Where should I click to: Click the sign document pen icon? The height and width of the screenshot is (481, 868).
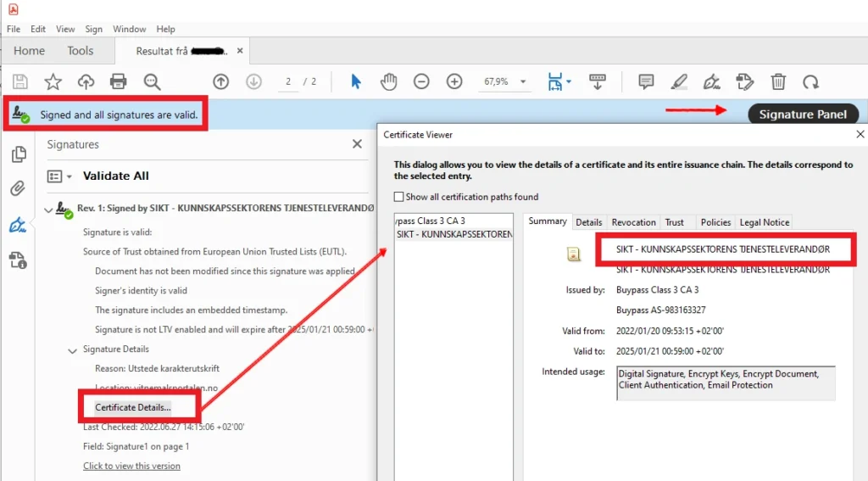pyautogui.click(x=712, y=82)
